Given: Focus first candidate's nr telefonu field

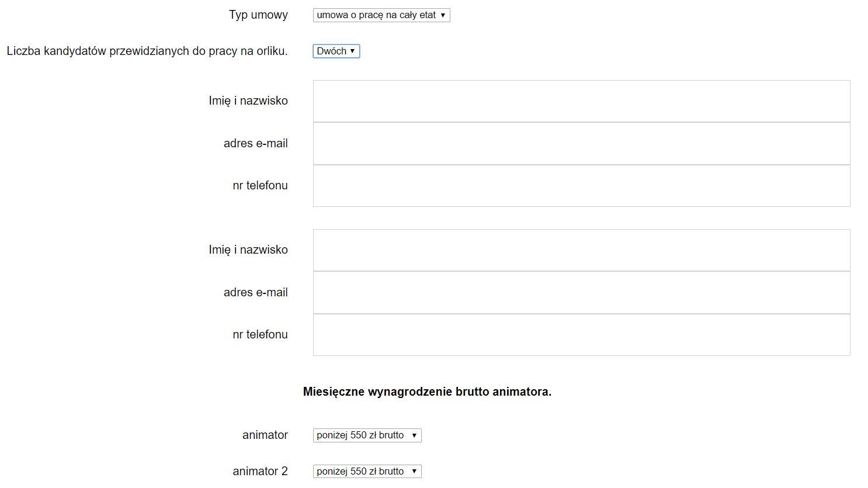Looking at the screenshot, I should [x=581, y=186].
